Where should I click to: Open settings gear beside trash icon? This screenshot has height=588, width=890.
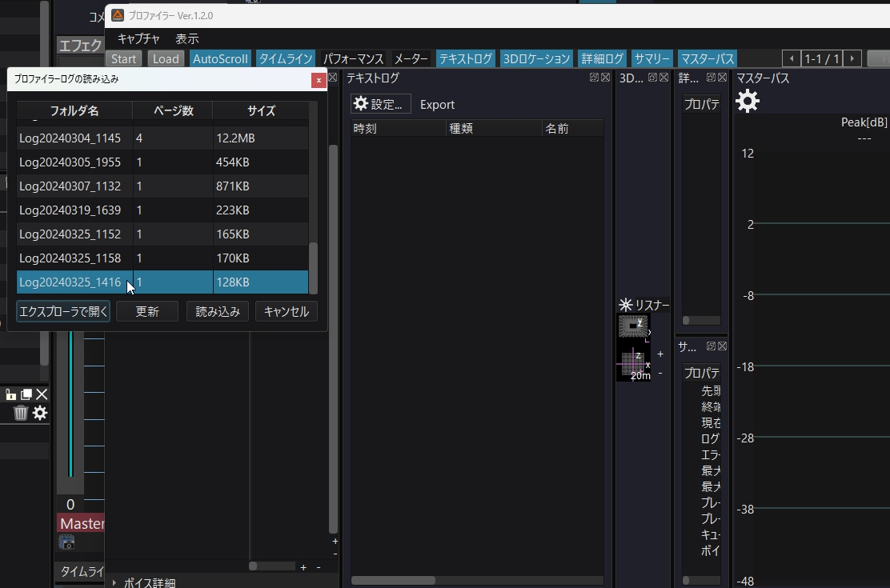pyautogui.click(x=40, y=413)
